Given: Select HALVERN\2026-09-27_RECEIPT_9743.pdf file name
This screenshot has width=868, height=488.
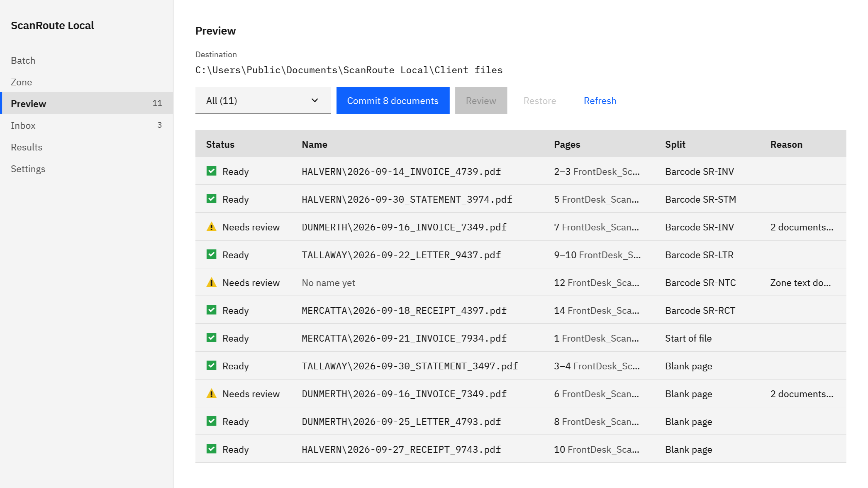Looking at the screenshot, I should [401, 449].
